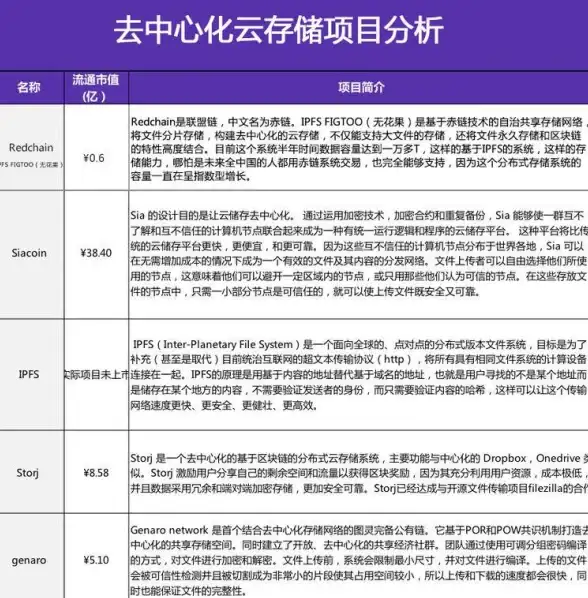Click the Redchain name cell
Viewport: 588px width, 598px height.
[31, 147]
